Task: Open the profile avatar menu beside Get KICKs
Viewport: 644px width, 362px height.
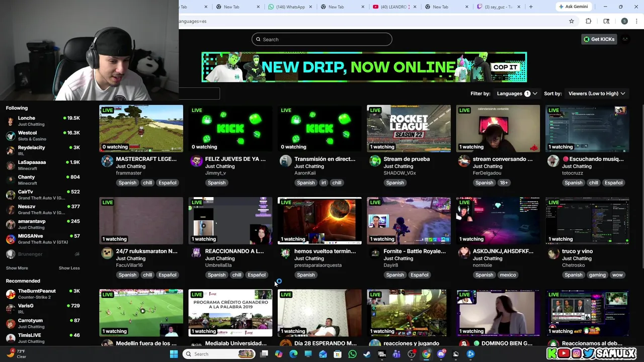Action: click(625, 39)
